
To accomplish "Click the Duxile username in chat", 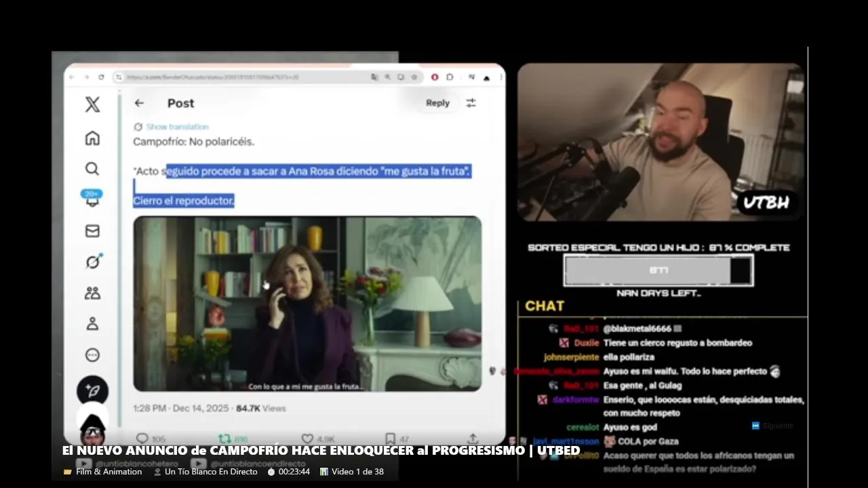I will (587, 343).
